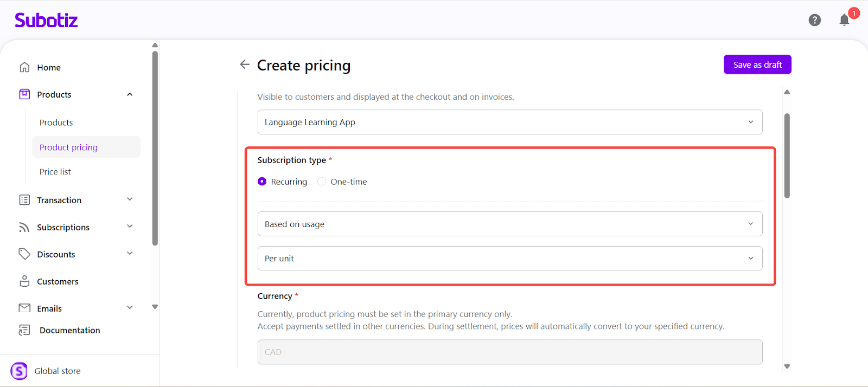Screen dimensions: 868x387
Task: Go to Price list
Action: coord(55,172)
